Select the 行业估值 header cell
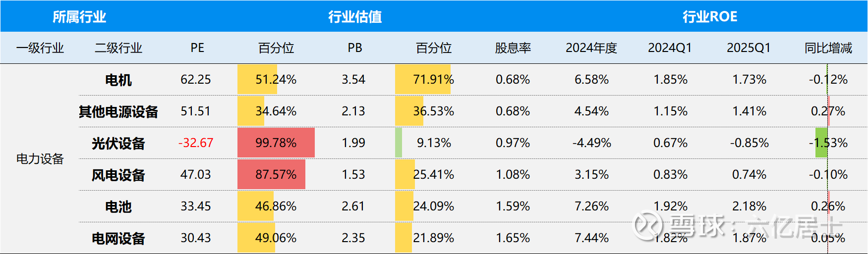This screenshot has height=254, width=868. 355,17
